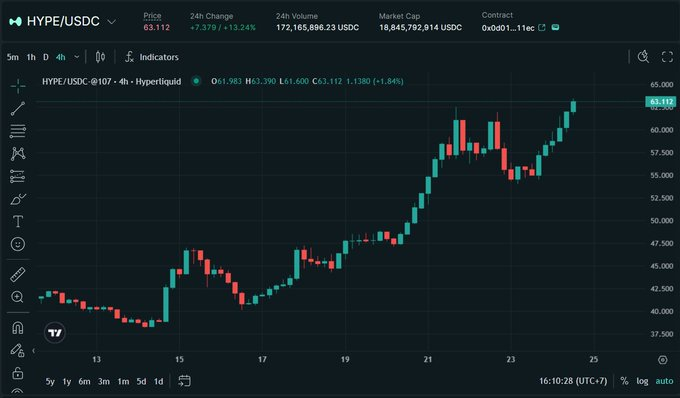Open the timezone selector 16:10:28 (UTC+7)

[x=573, y=381]
